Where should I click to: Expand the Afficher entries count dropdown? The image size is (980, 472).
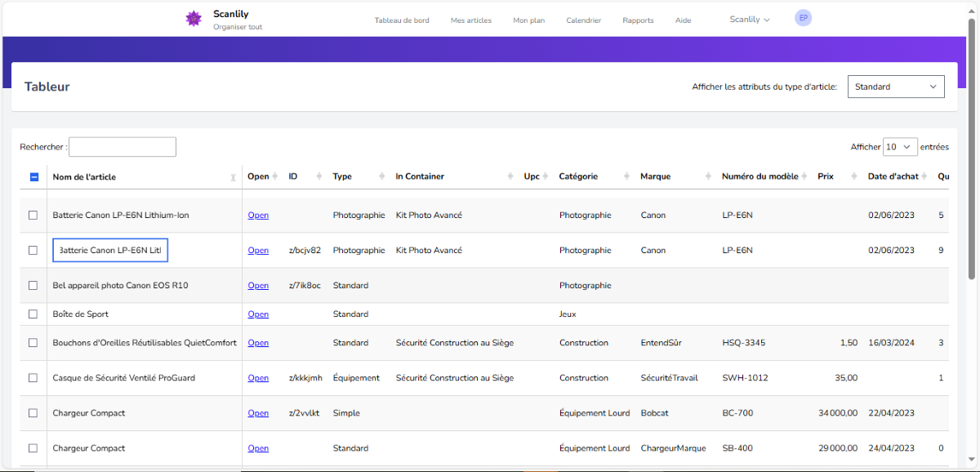[900, 147]
